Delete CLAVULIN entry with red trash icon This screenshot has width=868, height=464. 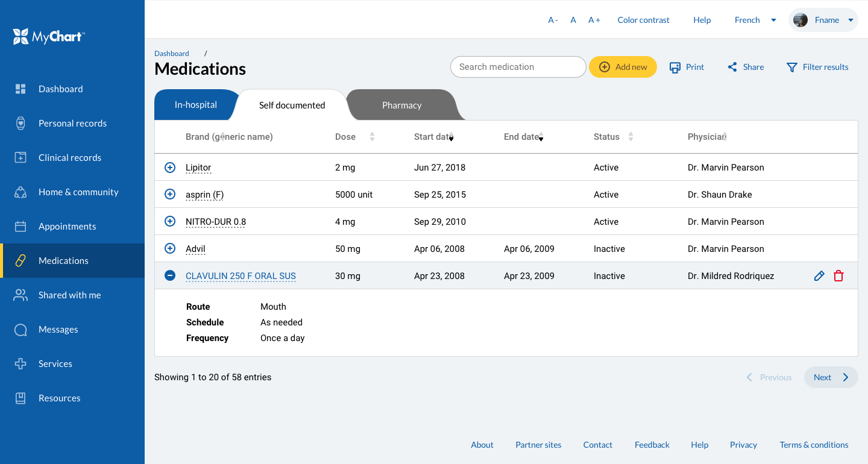tap(838, 276)
